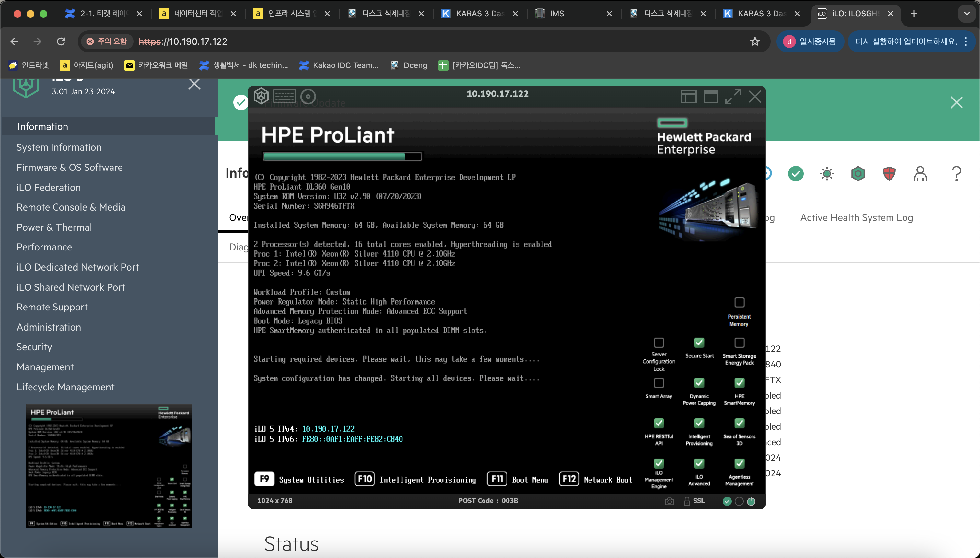Viewport: 980px width, 558px height.
Task: Close the remote console window
Action: tap(755, 97)
